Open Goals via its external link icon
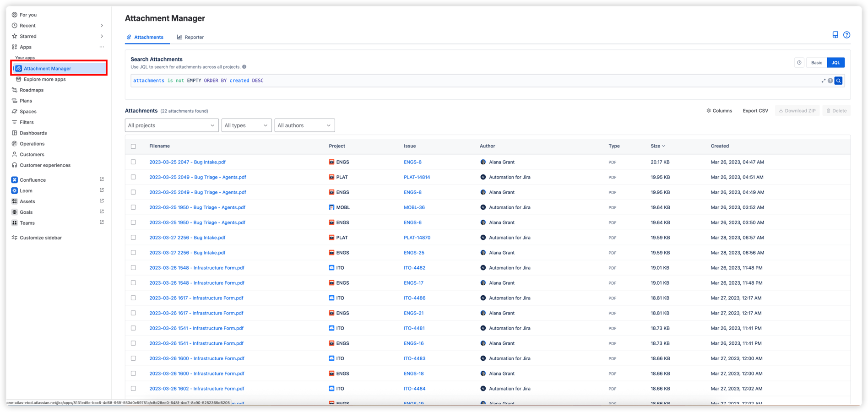 coord(102,212)
